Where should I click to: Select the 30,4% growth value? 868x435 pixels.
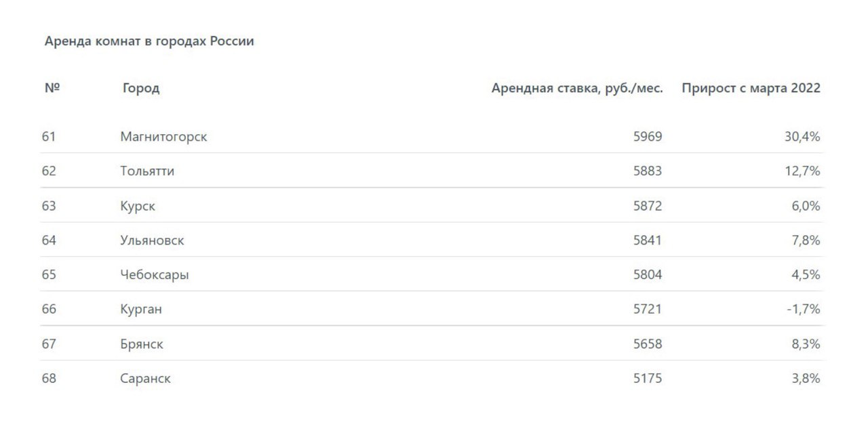pos(802,137)
